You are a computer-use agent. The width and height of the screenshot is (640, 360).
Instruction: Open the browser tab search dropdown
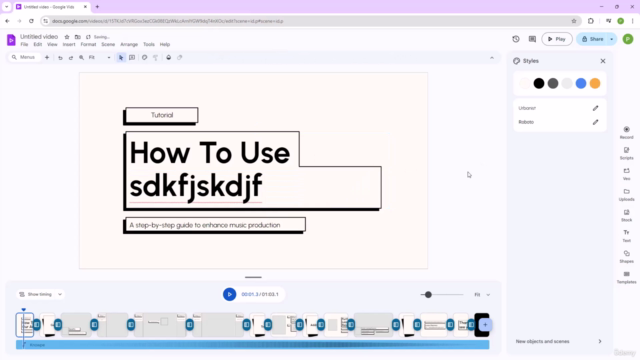pos(7,7)
